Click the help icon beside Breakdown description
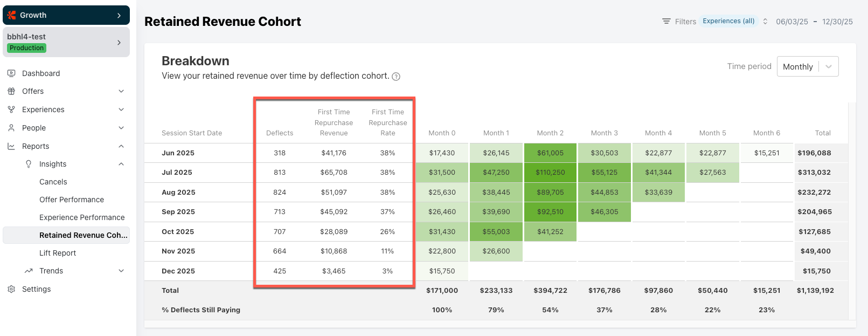Image resolution: width=868 pixels, height=336 pixels. click(x=396, y=77)
